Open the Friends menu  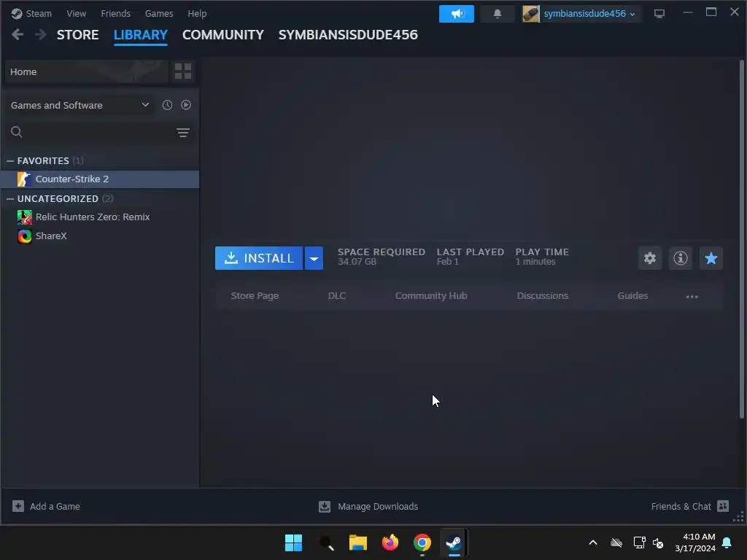point(115,13)
